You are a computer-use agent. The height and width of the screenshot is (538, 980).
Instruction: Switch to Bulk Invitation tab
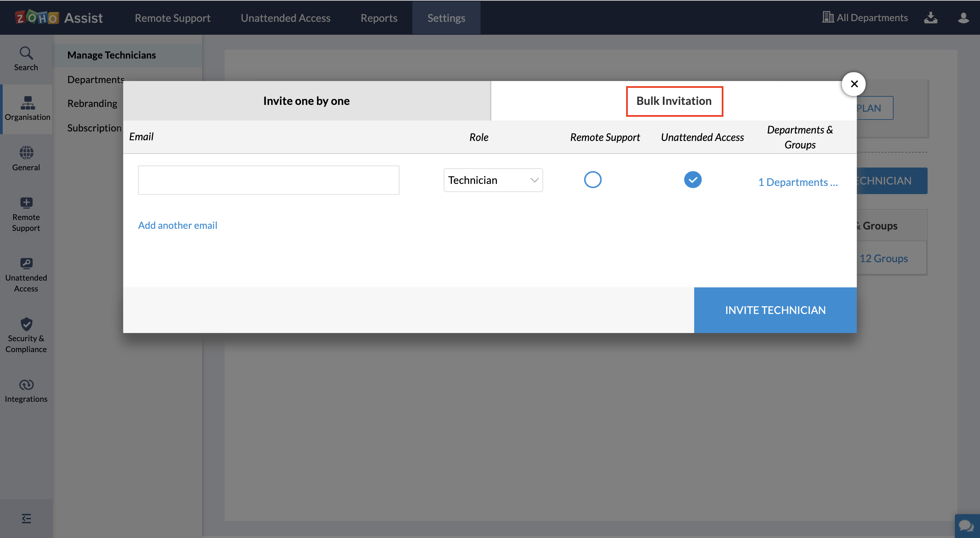click(674, 101)
